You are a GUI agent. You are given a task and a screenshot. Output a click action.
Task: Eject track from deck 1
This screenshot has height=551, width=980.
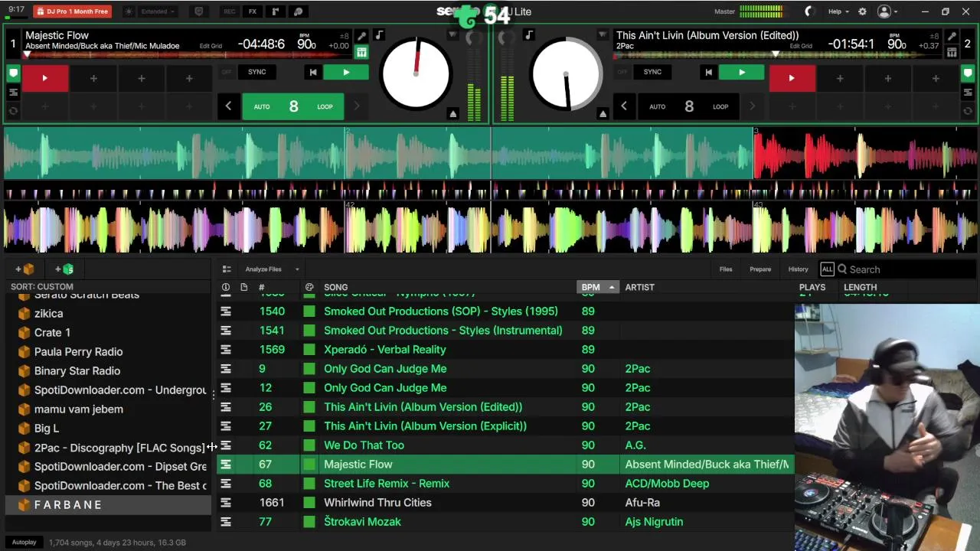click(452, 114)
